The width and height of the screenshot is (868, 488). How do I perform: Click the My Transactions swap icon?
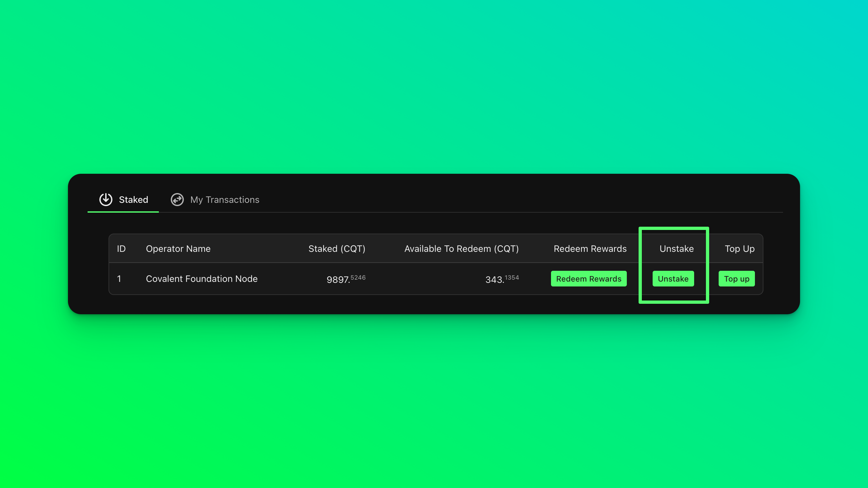tap(177, 199)
